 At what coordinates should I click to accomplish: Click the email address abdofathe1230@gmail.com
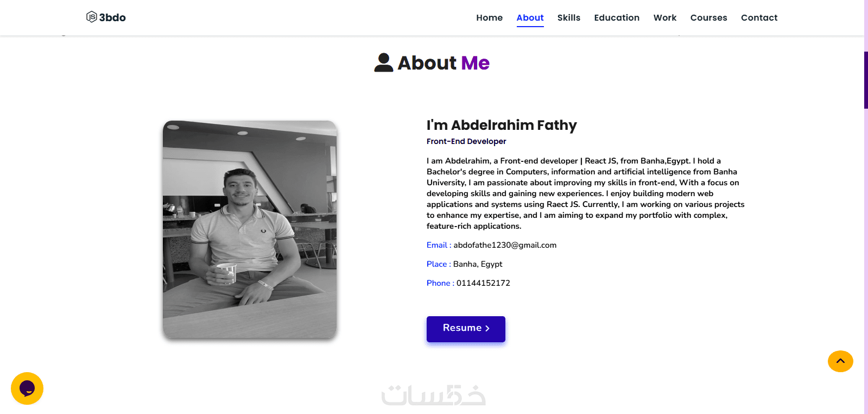pyautogui.click(x=505, y=245)
